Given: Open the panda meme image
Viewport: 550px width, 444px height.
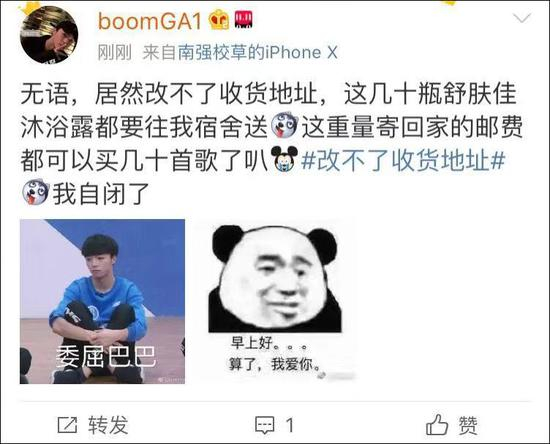Looking at the screenshot, I should pyautogui.click(x=275, y=300).
